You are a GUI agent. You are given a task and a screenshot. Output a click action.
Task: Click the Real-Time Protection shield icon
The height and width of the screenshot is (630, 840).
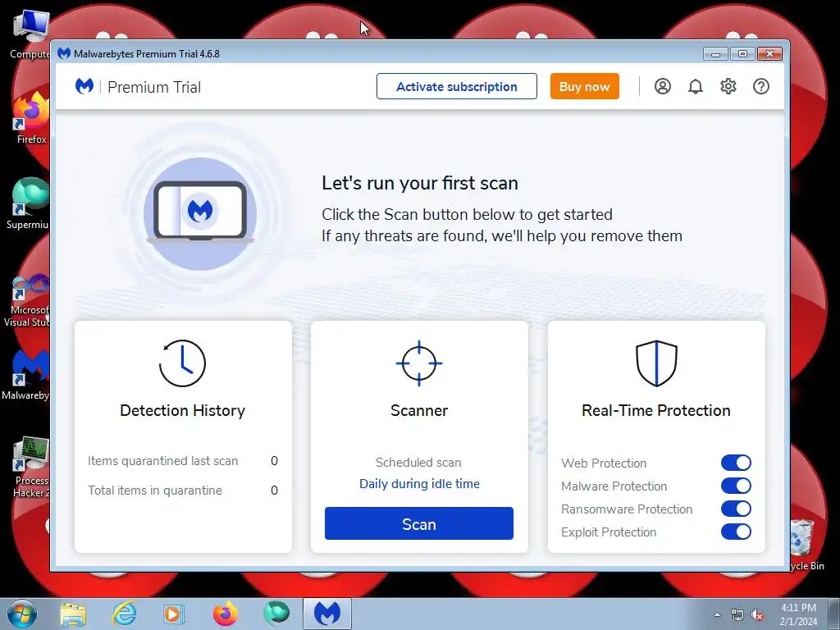pos(656,363)
